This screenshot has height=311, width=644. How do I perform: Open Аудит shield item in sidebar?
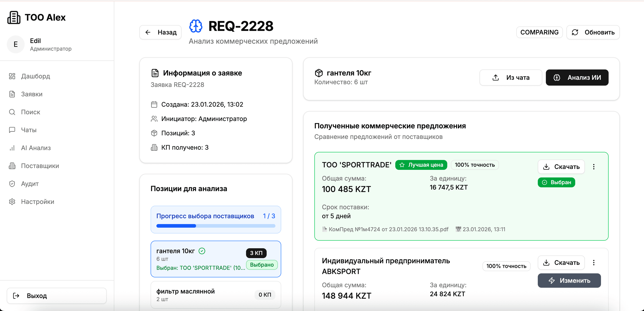pos(30,184)
